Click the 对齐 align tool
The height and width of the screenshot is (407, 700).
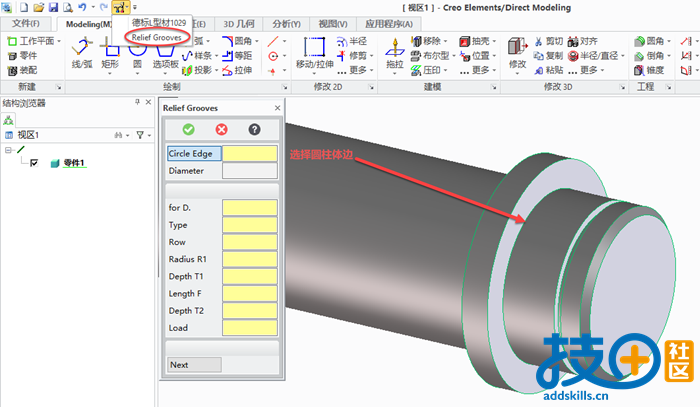point(583,42)
